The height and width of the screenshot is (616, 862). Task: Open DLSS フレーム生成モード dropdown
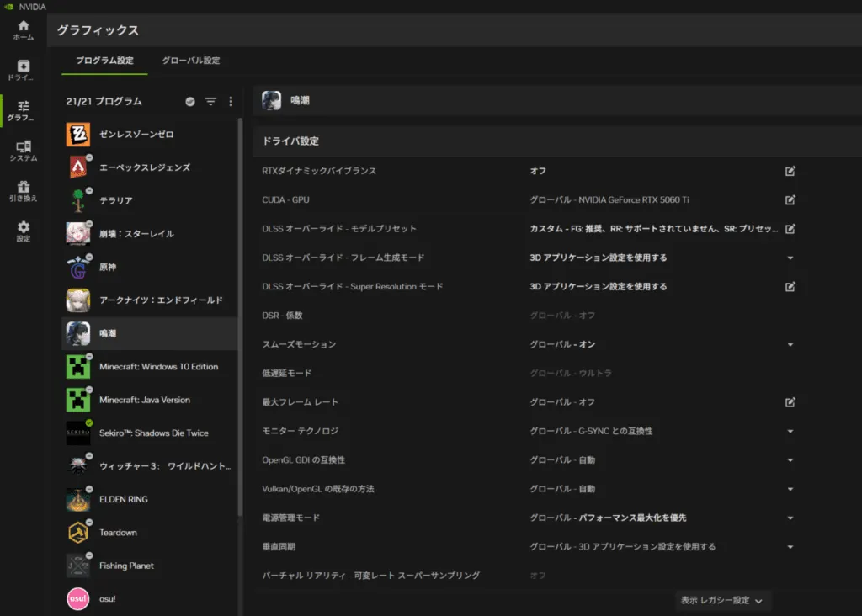(790, 258)
